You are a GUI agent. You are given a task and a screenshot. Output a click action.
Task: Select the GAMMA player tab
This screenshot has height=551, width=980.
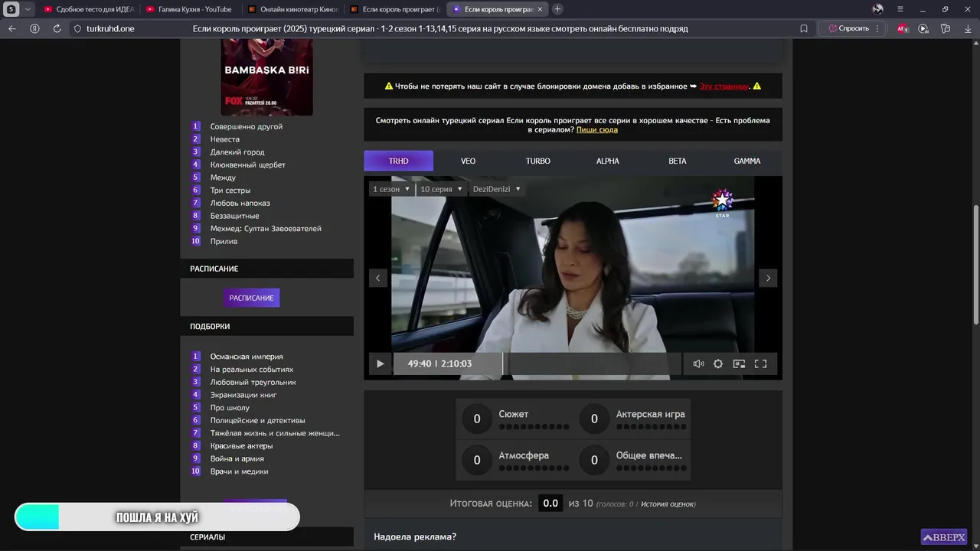(x=746, y=161)
